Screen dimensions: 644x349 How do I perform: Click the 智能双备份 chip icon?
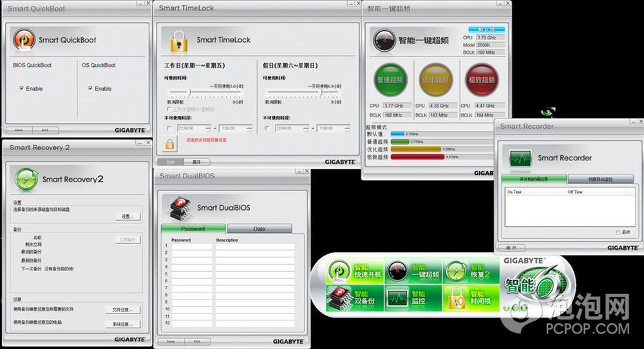339,297
